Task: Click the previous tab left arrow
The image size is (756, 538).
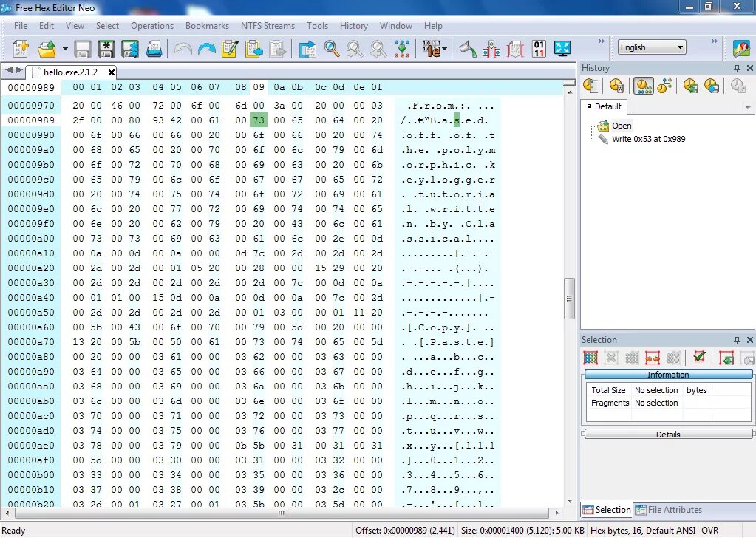Action: [x=8, y=70]
